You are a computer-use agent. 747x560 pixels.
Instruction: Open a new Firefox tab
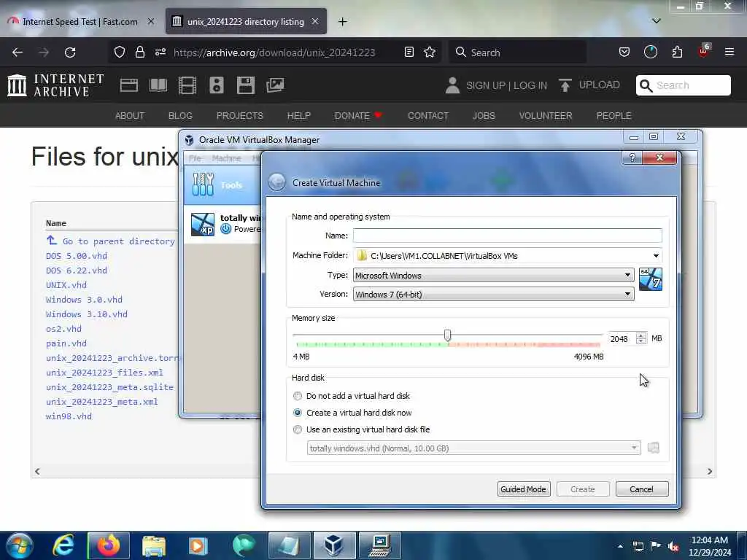pyautogui.click(x=343, y=21)
